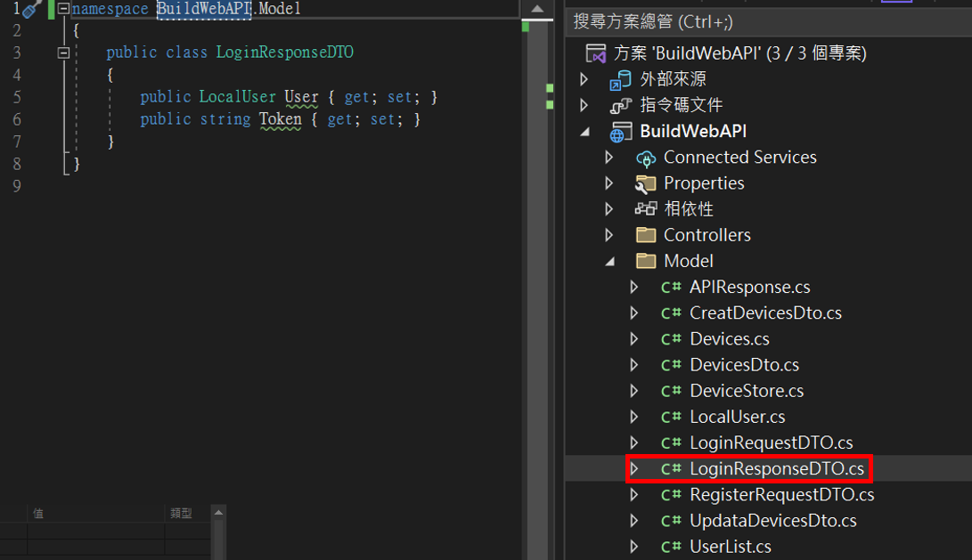Expand the 相依性 dependencies node
The width and height of the screenshot is (972, 560).
tap(609, 209)
